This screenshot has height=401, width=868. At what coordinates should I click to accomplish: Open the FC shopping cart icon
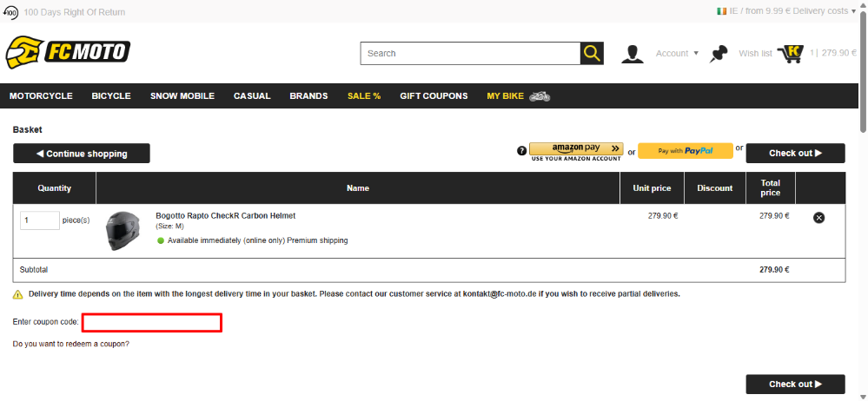pyautogui.click(x=790, y=54)
